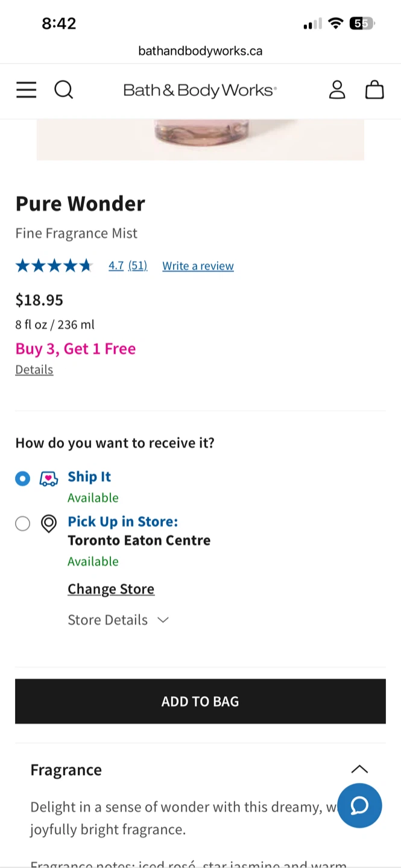
Task: Select Pick Up in Store radio option
Action: (x=22, y=523)
